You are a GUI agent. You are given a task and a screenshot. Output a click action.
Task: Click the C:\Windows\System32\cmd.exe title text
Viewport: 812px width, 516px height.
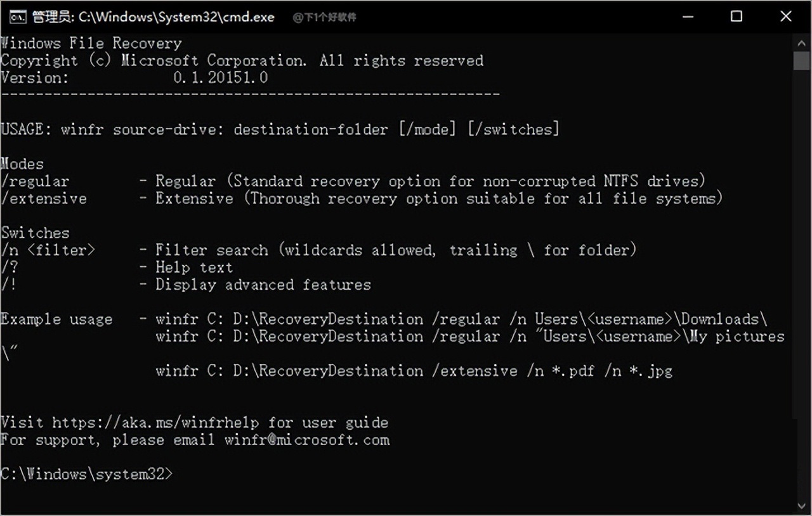point(176,17)
